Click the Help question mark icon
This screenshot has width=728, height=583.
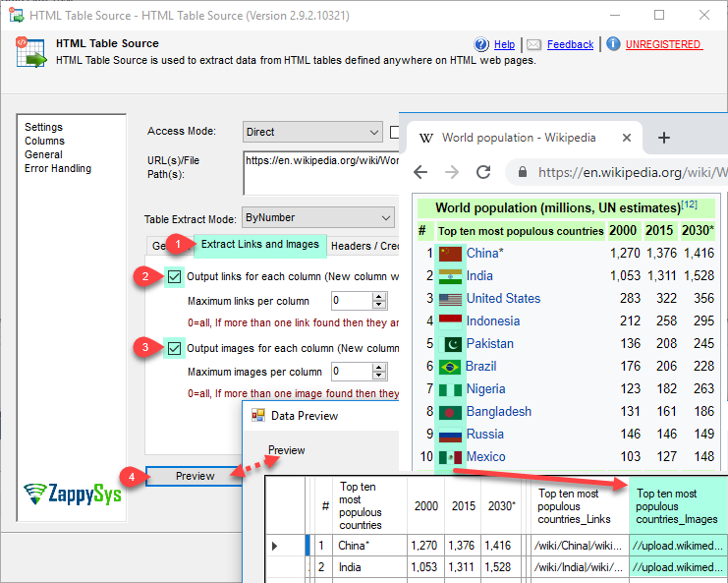(481, 44)
